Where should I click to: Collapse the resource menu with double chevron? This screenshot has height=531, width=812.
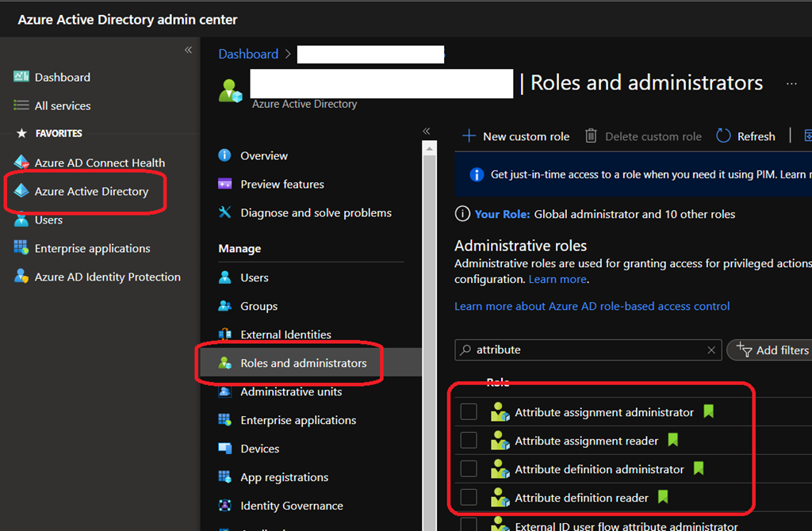point(426,131)
